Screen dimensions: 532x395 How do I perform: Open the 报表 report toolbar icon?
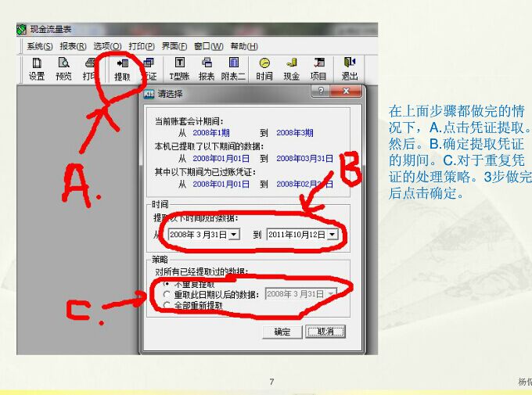207,69
